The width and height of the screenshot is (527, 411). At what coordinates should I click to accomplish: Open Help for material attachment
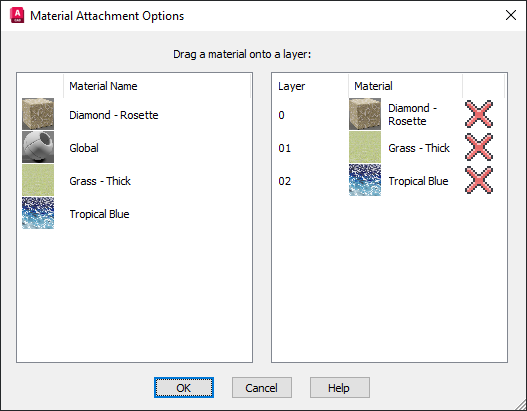pos(340,387)
